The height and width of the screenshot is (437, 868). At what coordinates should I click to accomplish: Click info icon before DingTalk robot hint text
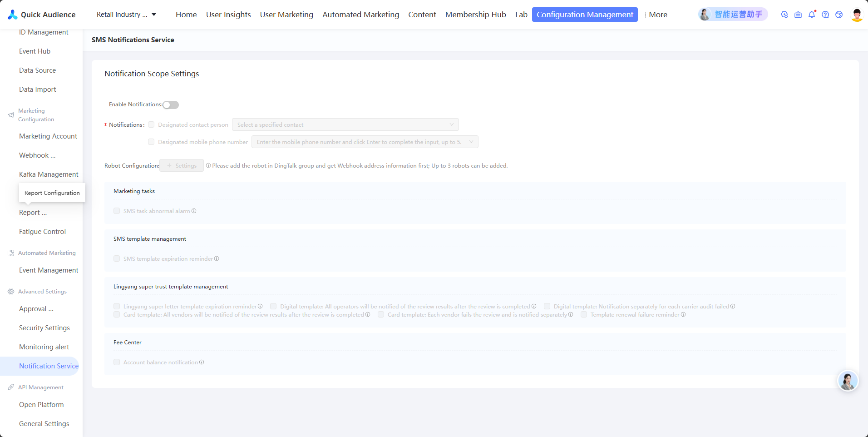208,165
